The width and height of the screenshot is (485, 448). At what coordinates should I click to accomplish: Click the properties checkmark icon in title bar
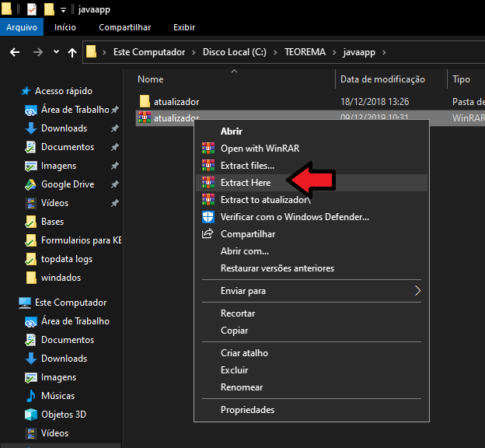(32, 9)
